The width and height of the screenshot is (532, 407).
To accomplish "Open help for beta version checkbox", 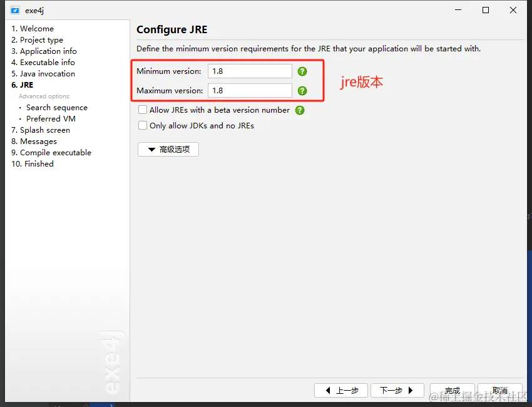I will click(x=300, y=110).
